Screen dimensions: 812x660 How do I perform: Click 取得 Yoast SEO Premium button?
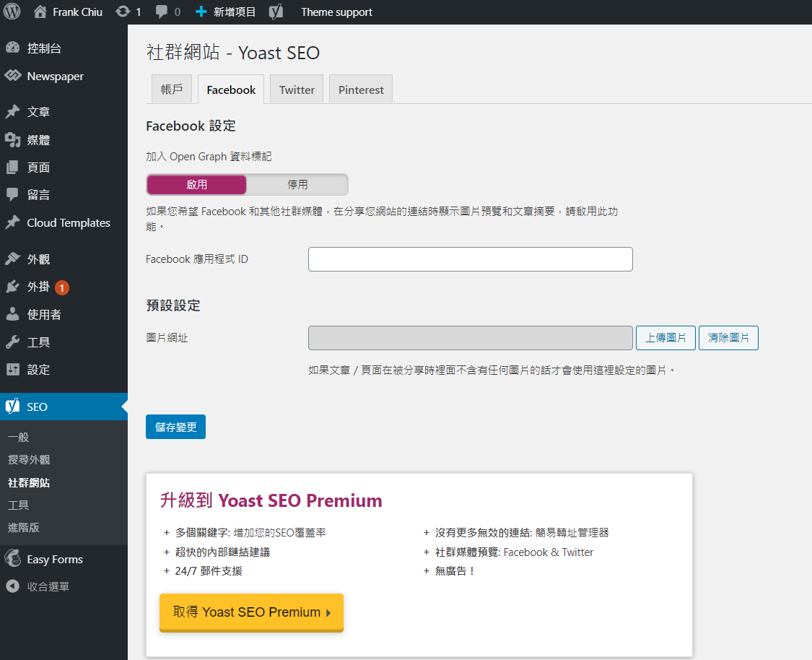pyautogui.click(x=251, y=612)
